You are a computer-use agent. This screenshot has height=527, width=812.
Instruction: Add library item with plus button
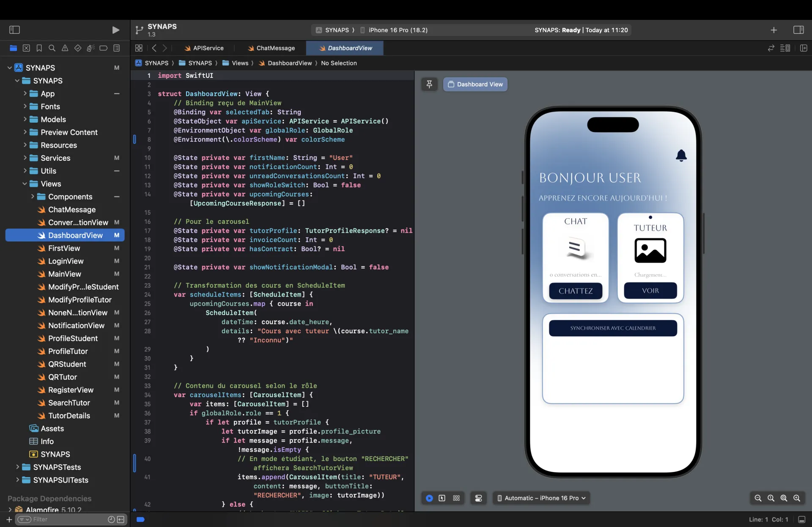click(x=774, y=30)
